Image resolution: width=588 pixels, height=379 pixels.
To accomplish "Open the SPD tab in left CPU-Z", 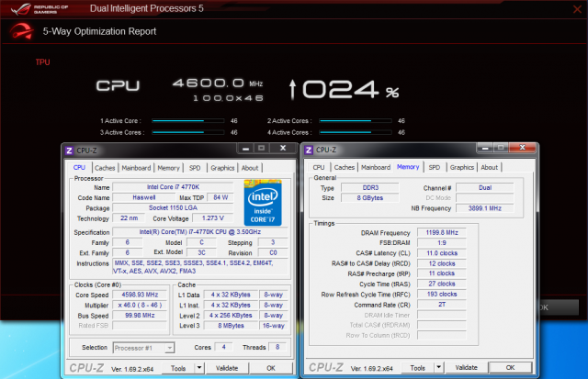I will pos(195,168).
